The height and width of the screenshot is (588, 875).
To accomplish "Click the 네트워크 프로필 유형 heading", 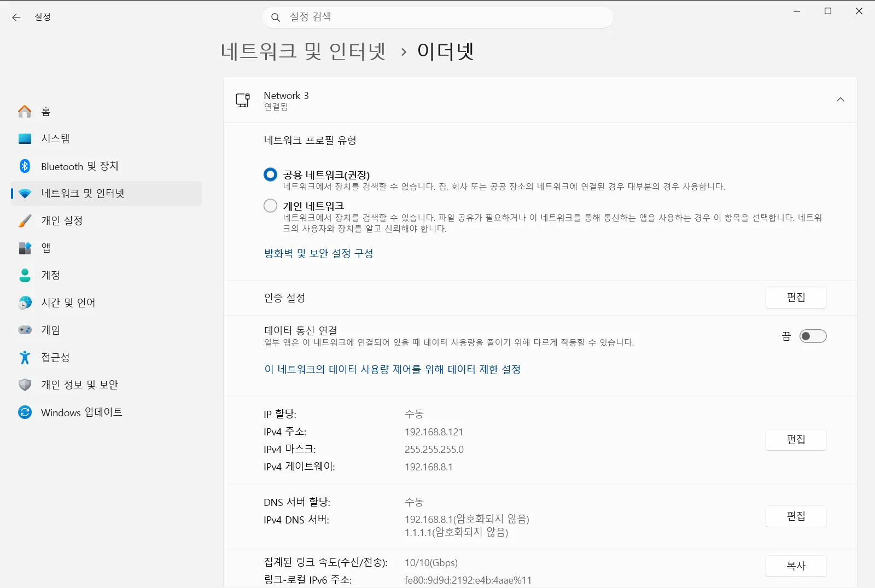I will coord(310,141).
